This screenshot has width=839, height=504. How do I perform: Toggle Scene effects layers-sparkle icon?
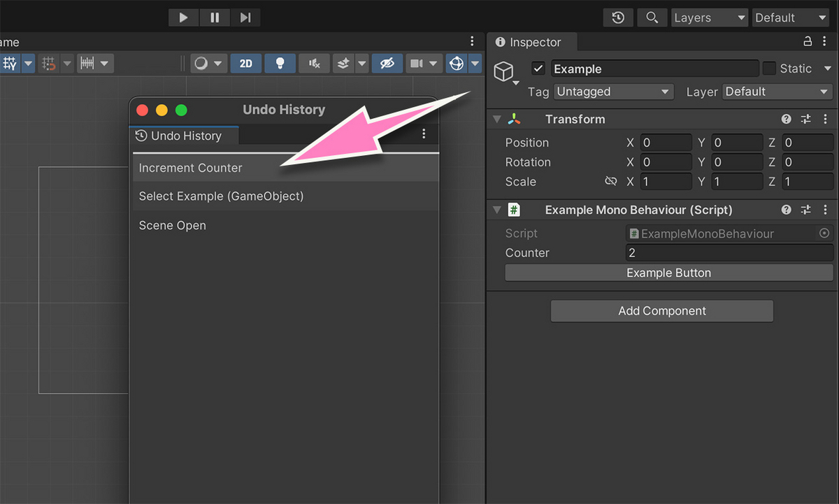343,64
